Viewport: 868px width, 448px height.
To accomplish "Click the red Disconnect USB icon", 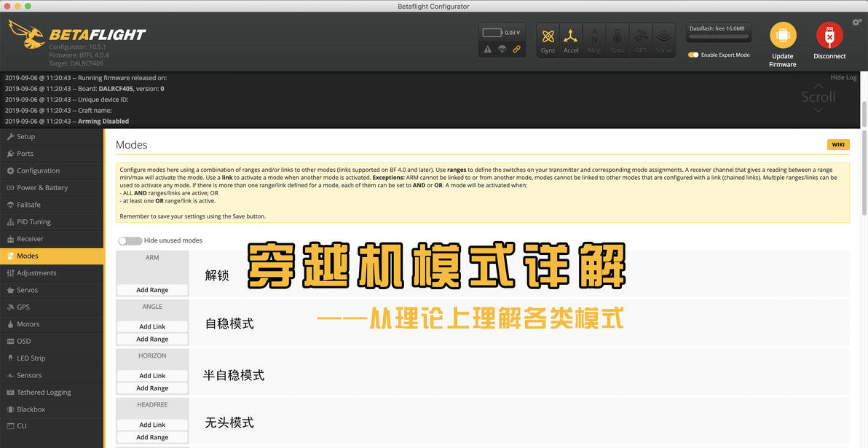I will coord(829,36).
